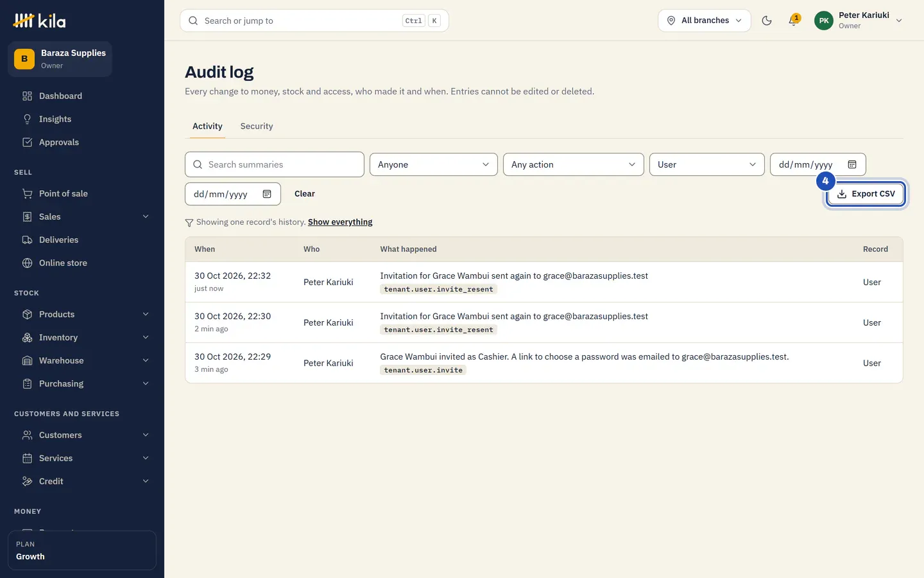This screenshot has width=924, height=578.
Task: Expand the Inventory submenu
Action: click(146, 337)
